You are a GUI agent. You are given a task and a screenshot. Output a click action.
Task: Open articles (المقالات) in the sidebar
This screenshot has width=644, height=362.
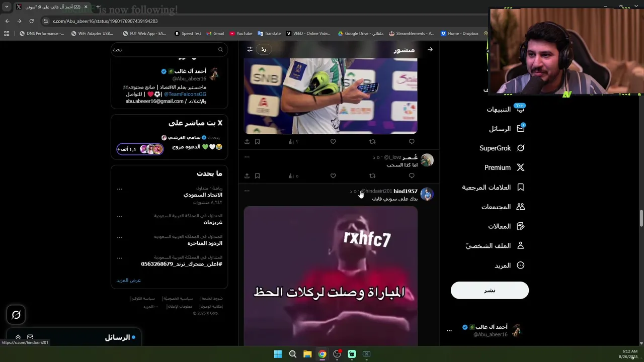506,226
